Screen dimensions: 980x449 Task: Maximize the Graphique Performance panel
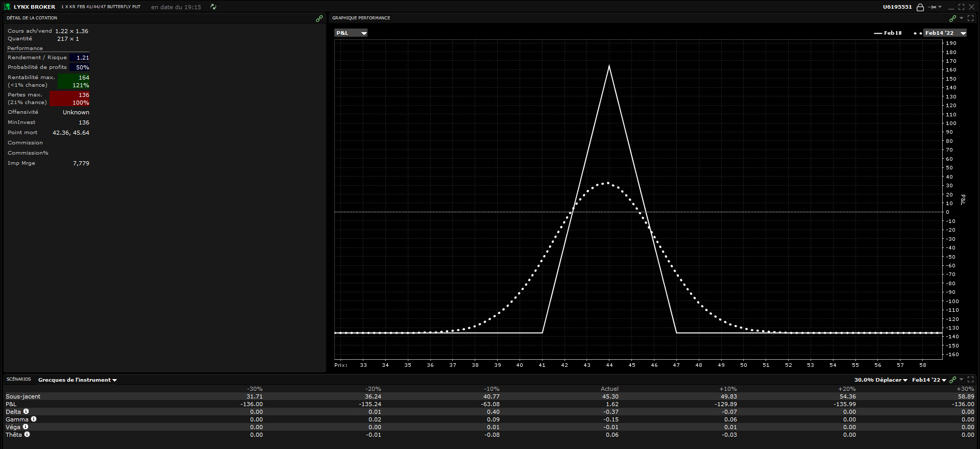(971, 18)
